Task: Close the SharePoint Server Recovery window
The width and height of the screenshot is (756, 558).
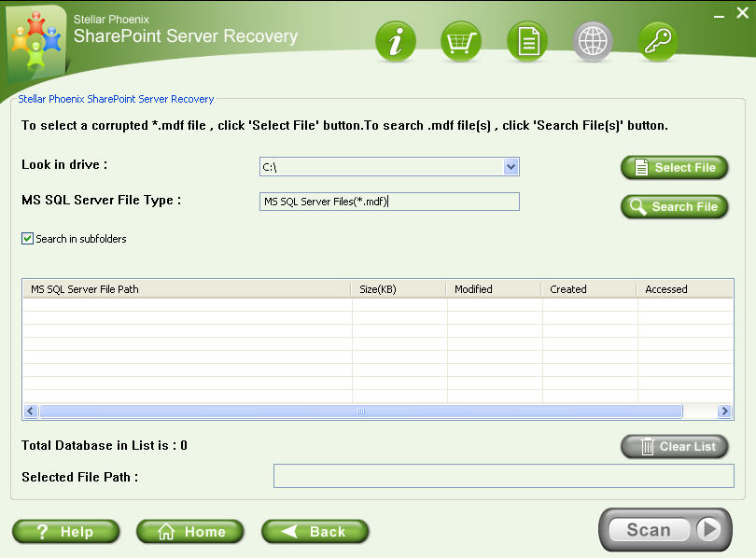Action: pos(743,13)
